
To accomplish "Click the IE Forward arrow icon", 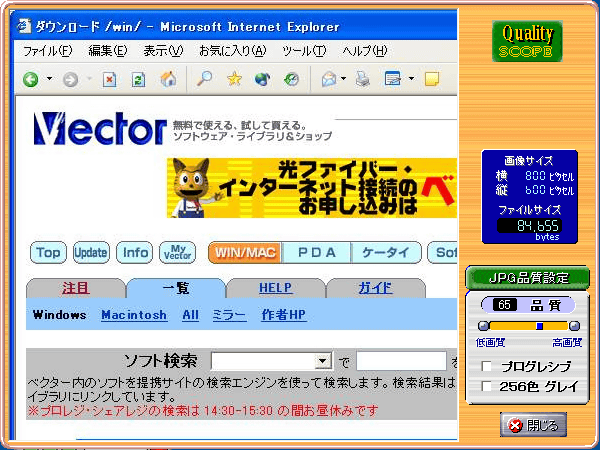I will coord(70,80).
